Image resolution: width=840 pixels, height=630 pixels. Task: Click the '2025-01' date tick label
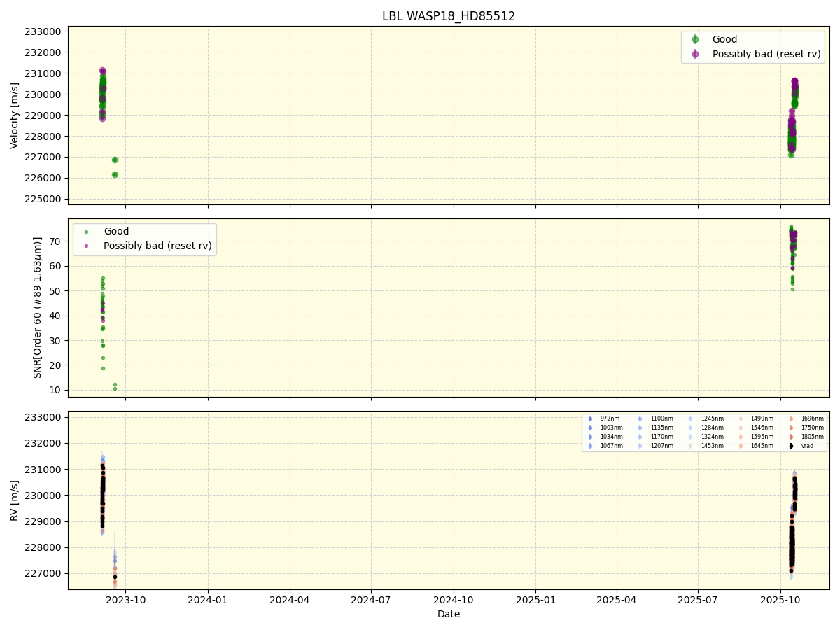(535, 600)
